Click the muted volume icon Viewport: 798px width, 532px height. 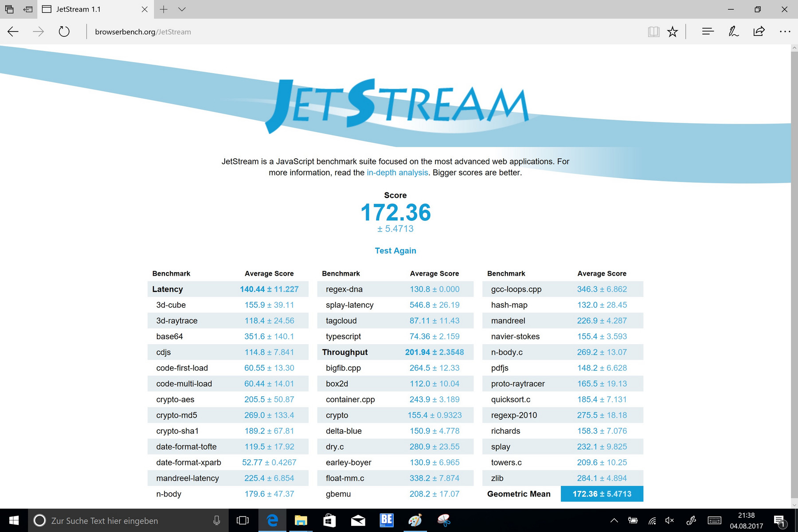(670, 520)
